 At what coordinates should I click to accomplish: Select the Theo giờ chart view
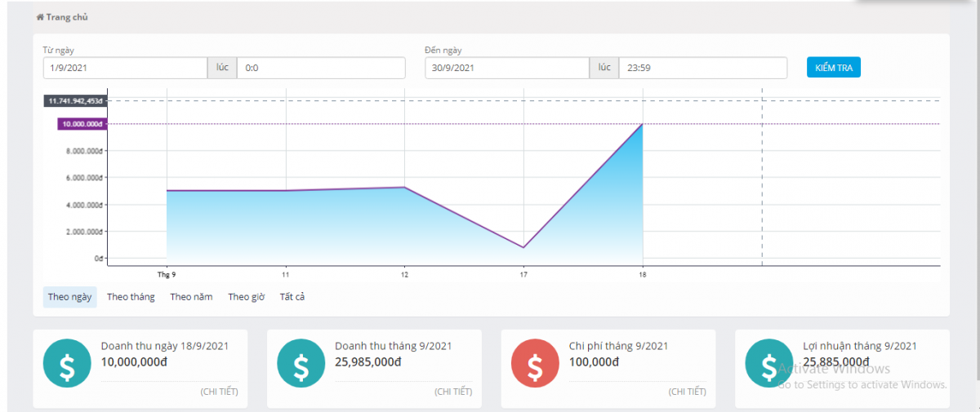pos(246,297)
